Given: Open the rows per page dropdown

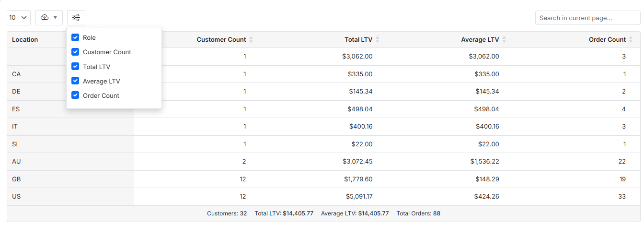Looking at the screenshot, I should (x=19, y=18).
